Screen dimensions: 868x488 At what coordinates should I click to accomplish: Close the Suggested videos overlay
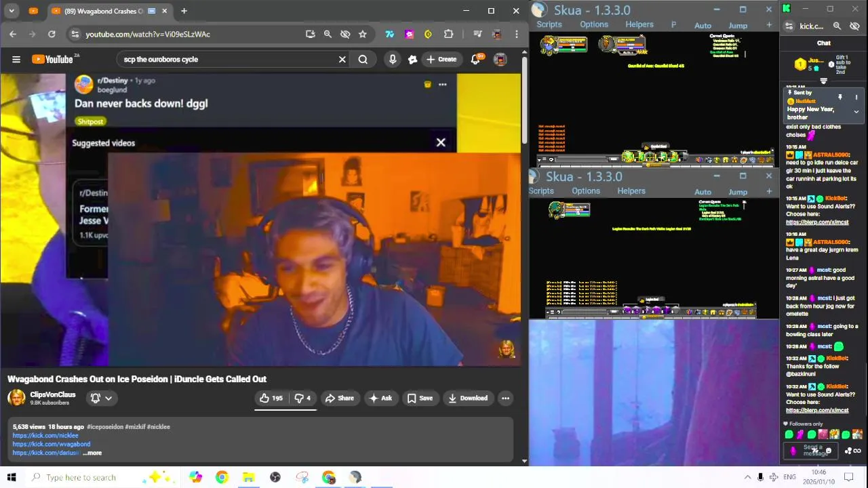(x=441, y=142)
